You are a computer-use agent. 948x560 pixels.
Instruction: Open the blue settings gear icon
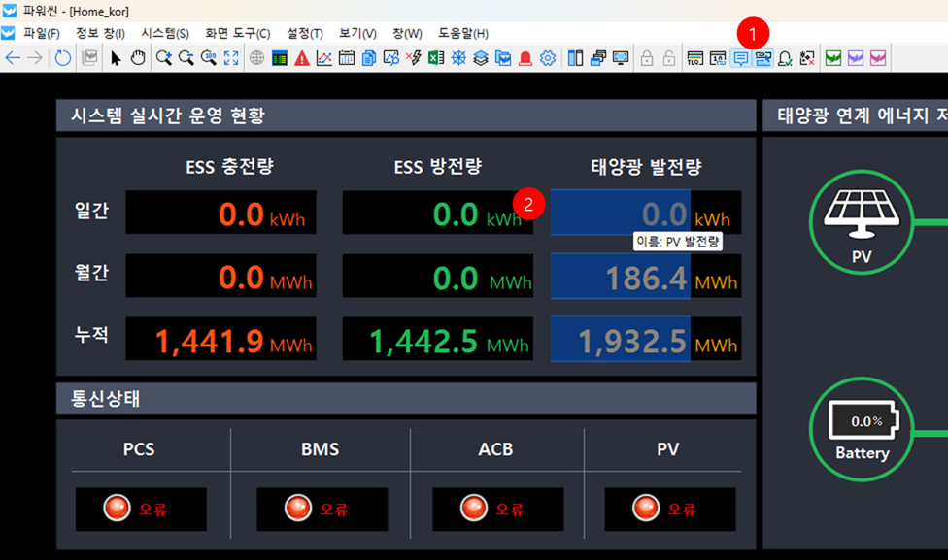pos(548,58)
